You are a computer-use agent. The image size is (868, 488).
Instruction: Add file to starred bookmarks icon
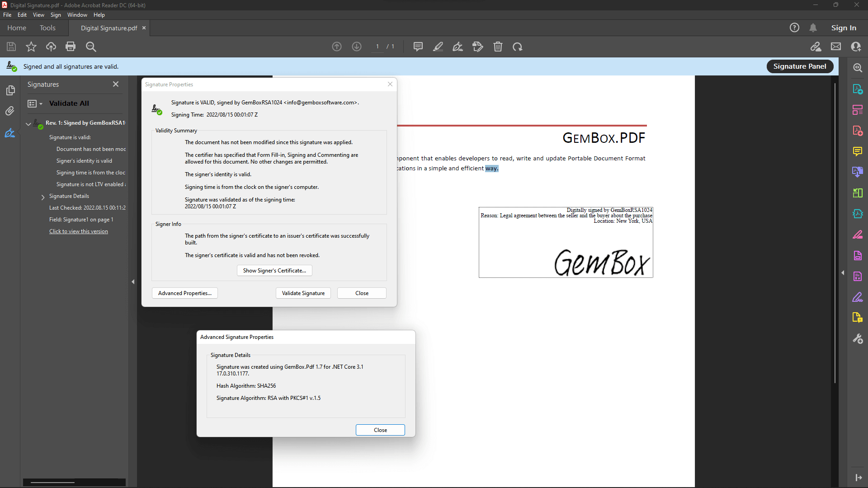(x=31, y=47)
